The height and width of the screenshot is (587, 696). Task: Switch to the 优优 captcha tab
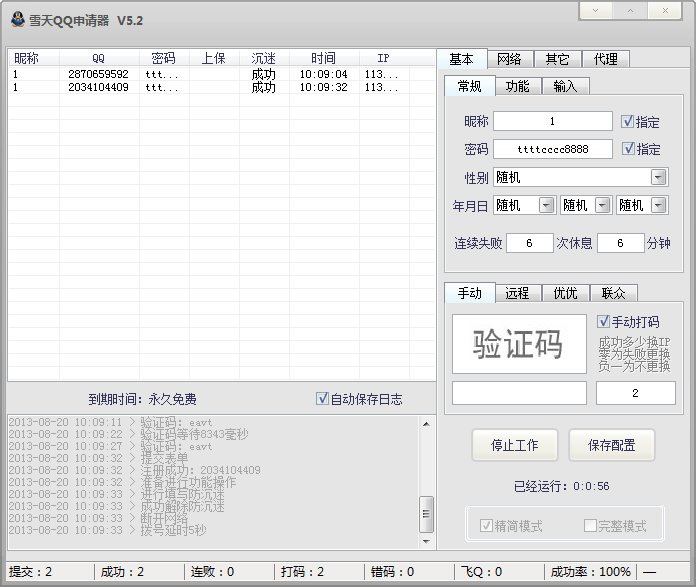pos(566,293)
